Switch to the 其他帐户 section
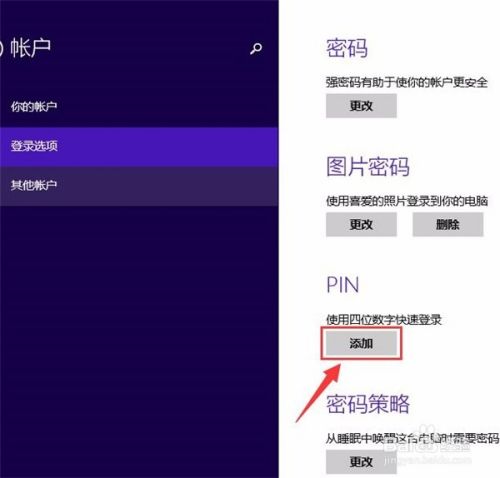This screenshot has width=500, height=478. tap(139, 185)
